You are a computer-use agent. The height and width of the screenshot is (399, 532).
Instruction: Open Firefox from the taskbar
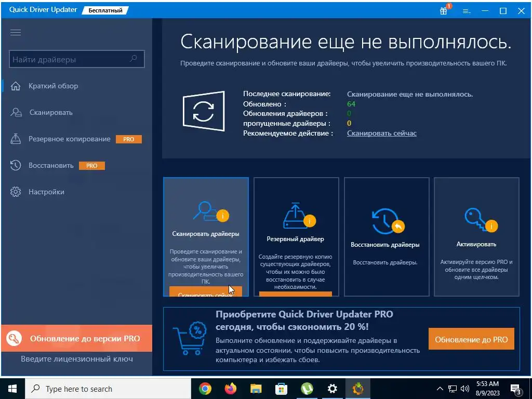point(231,389)
